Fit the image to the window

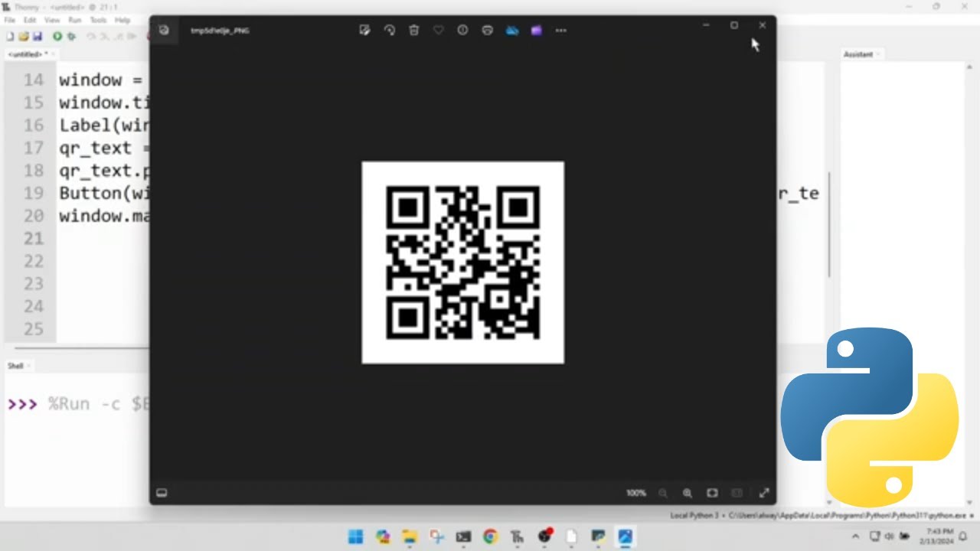(712, 493)
